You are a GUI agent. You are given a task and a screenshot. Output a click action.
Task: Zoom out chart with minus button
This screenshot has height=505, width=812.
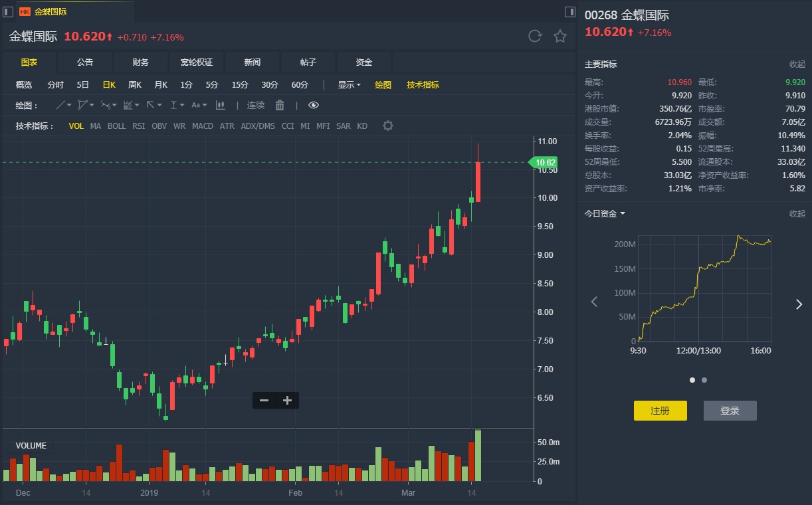(264, 400)
